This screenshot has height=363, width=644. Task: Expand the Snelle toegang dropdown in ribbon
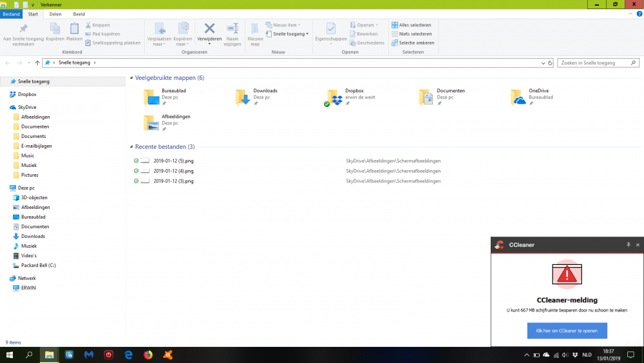(x=290, y=34)
